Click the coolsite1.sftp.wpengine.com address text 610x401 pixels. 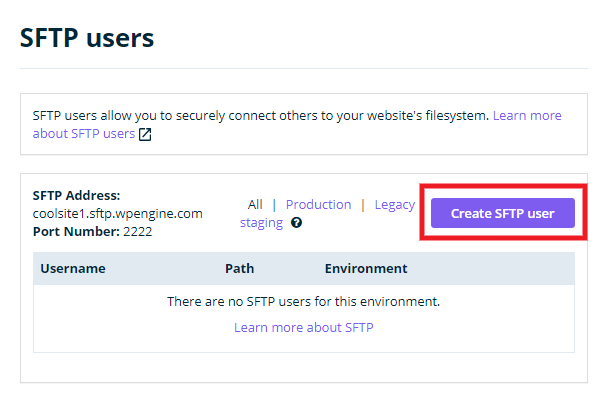[118, 213]
